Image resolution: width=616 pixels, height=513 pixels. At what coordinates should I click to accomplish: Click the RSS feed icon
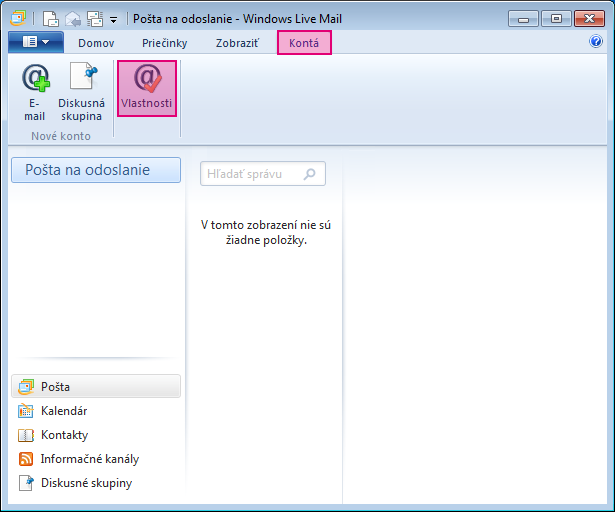pos(26,459)
